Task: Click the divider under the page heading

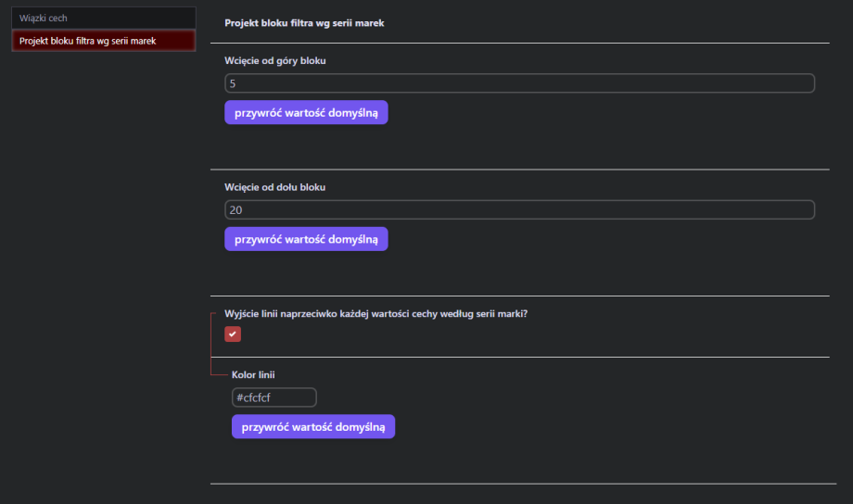Action: coord(519,43)
